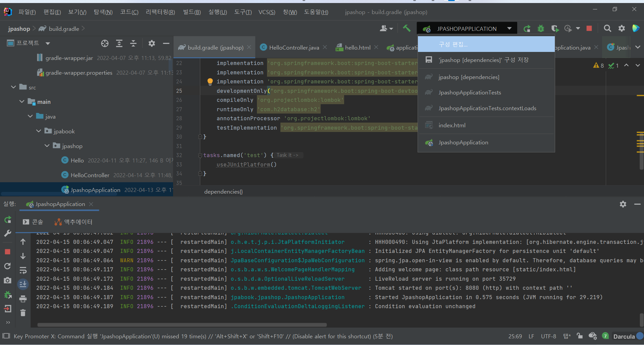Click LF line separator in status bar
The image size is (644, 345).
click(x=531, y=336)
